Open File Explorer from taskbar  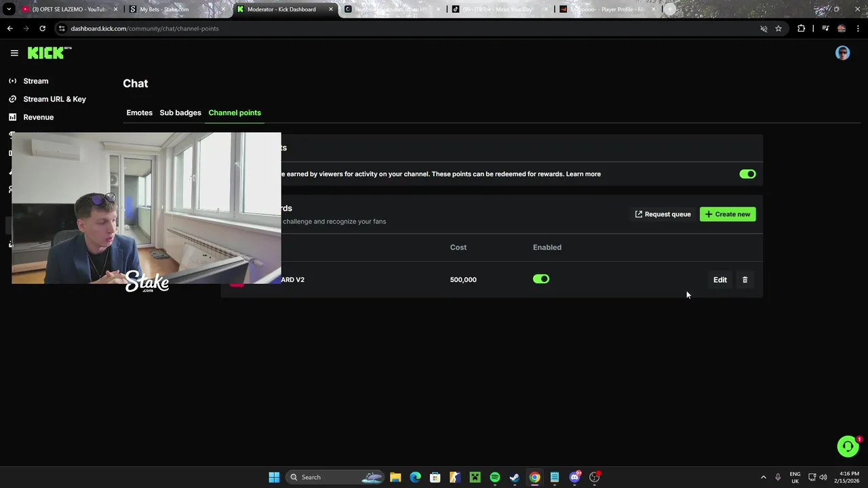(395, 477)
